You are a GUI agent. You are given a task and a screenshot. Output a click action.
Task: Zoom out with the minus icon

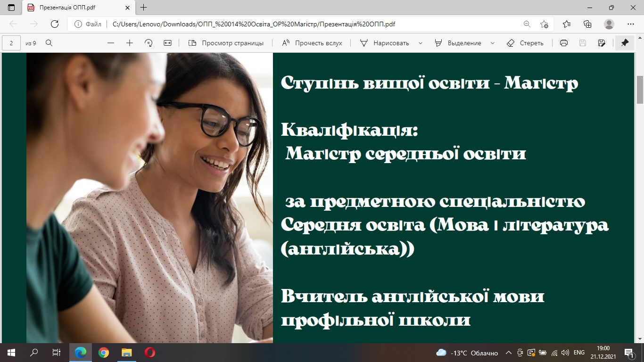point(111,43)
